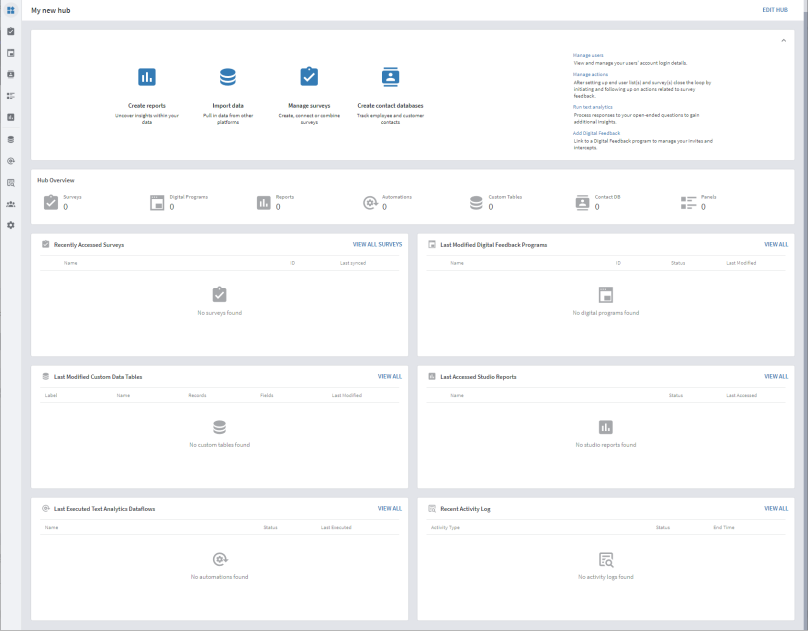
Task: Open Contact databases icon in the sidebar
Action: point(11,74)
